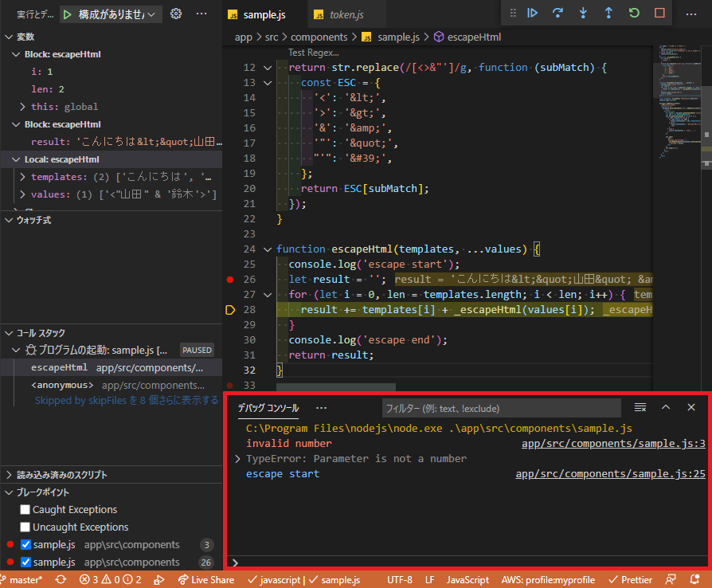Image resolution: width=712 pixels, height=588 pixels.
Task: Close the debug console panel
Action: coord(691,408)
